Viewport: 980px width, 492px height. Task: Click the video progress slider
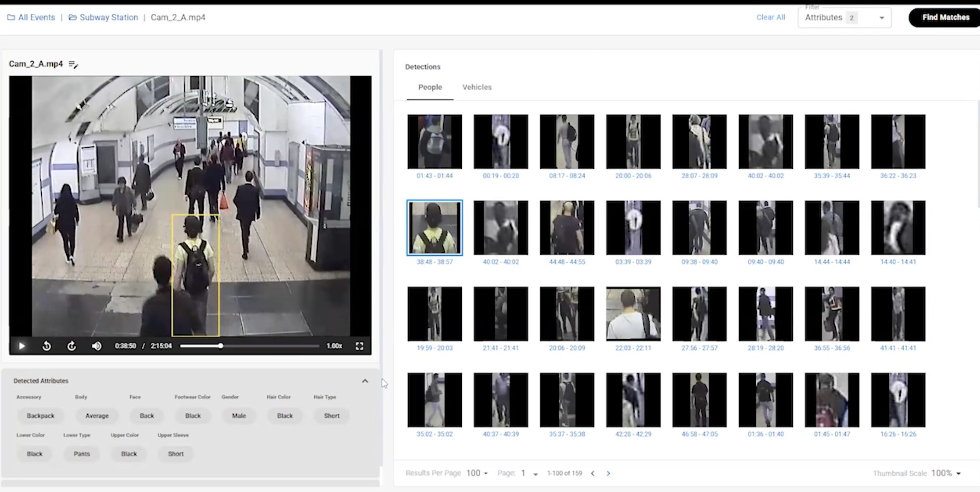tap(249, 346)
